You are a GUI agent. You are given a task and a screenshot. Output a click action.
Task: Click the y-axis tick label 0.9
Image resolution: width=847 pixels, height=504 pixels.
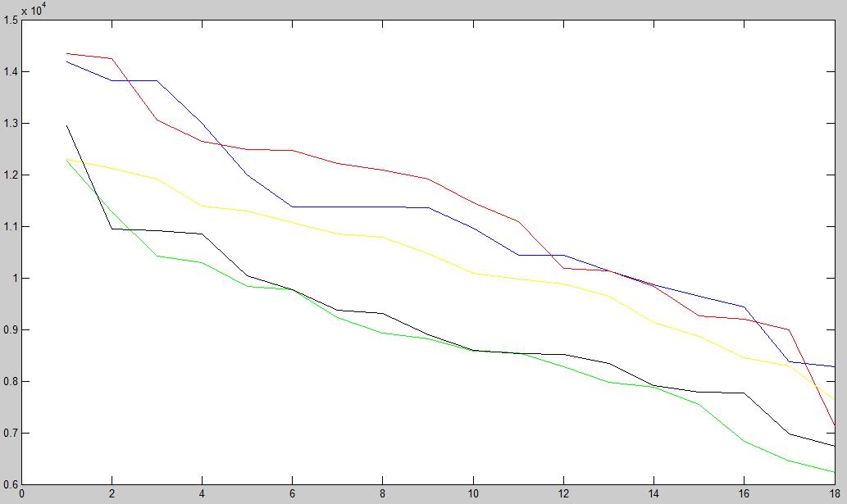tap(10, 330)
